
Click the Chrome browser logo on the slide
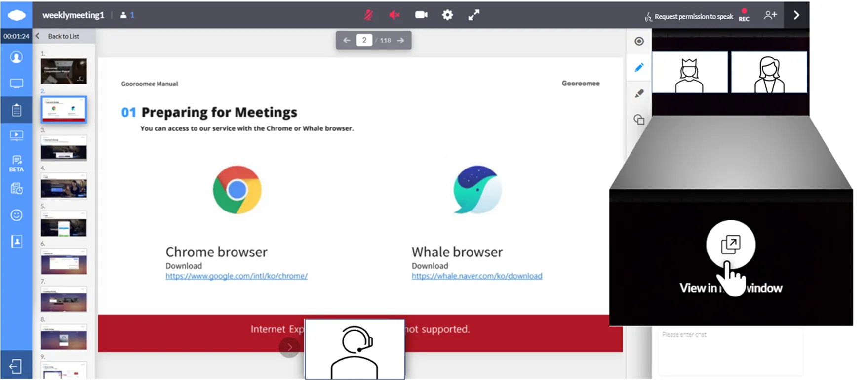point(237,190)
